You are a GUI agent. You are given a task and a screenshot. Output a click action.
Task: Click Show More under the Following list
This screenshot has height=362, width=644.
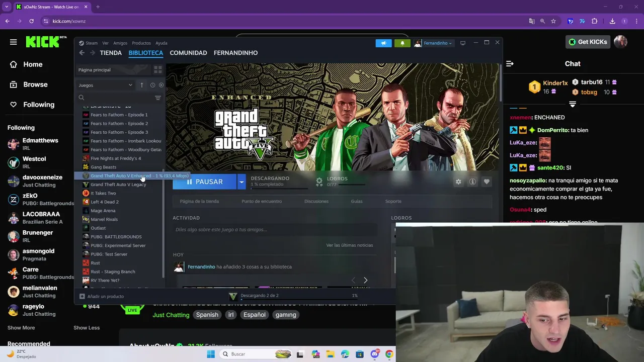tap(21, 328)
